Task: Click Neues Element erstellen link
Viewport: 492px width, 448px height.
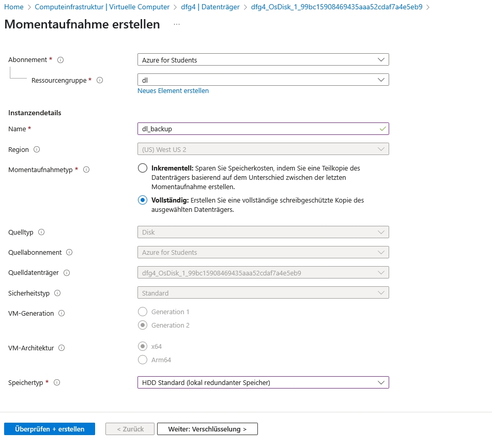Action: 173,91
